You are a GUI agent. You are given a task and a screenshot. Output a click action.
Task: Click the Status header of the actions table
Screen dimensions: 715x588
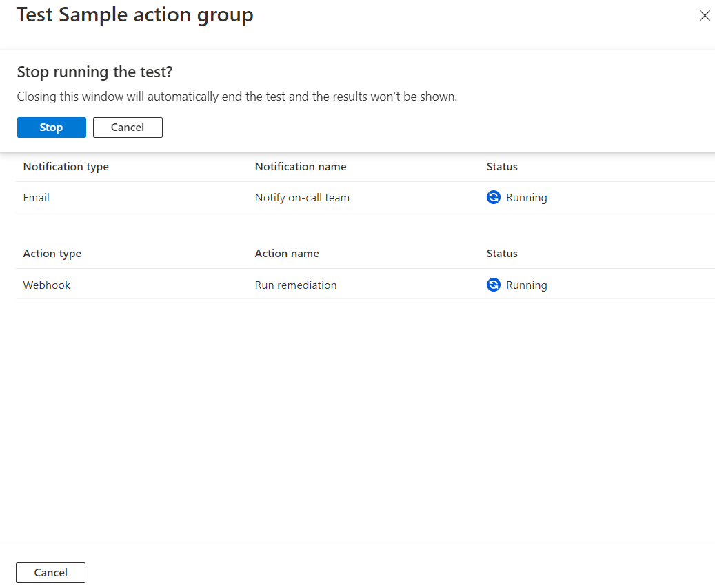pos(502,254)
